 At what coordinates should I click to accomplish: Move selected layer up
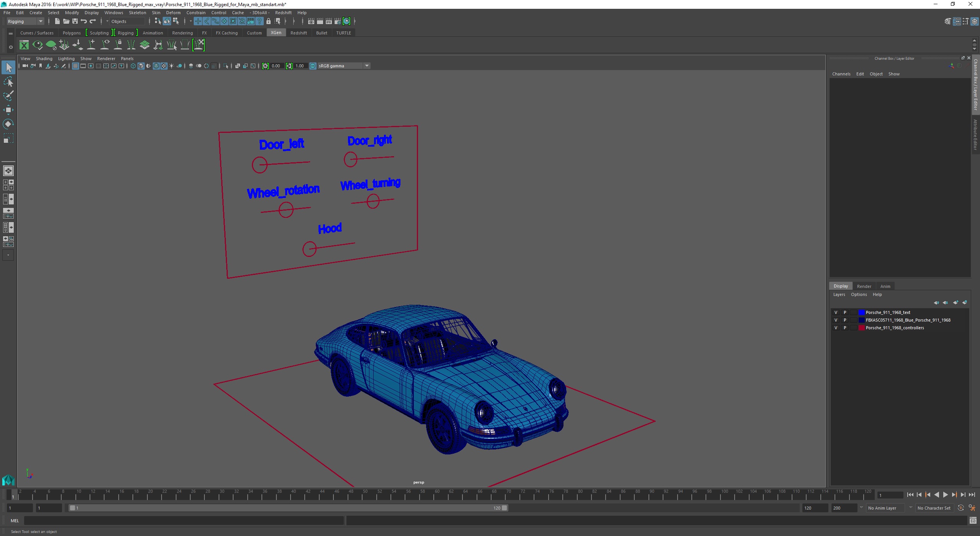[936, 302]
